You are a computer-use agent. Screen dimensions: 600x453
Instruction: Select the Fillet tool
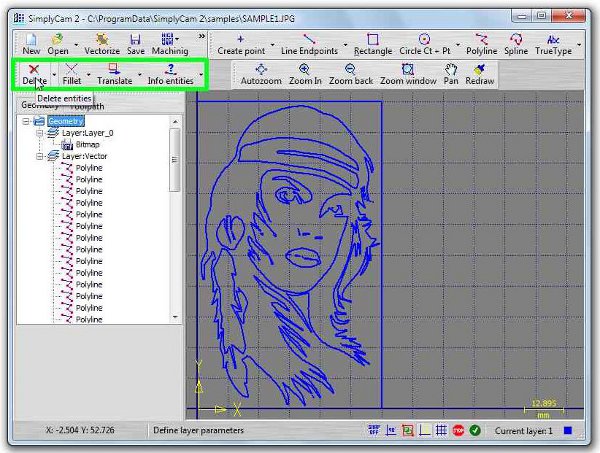[72, 75]
